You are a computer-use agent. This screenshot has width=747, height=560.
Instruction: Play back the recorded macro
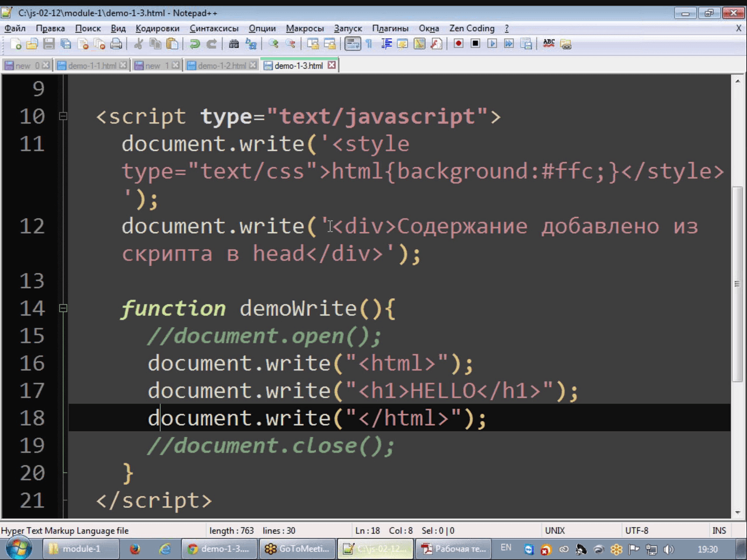point(492,44)
